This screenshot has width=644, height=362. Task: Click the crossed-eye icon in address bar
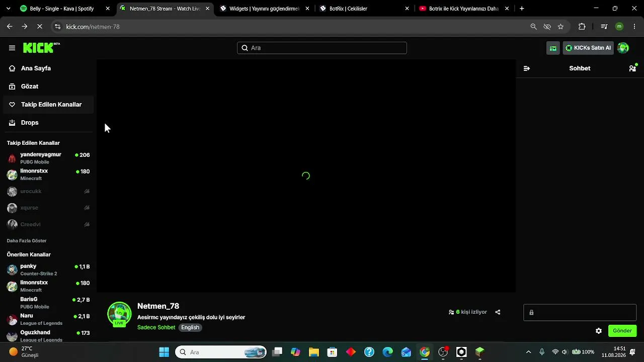point(547,27)
